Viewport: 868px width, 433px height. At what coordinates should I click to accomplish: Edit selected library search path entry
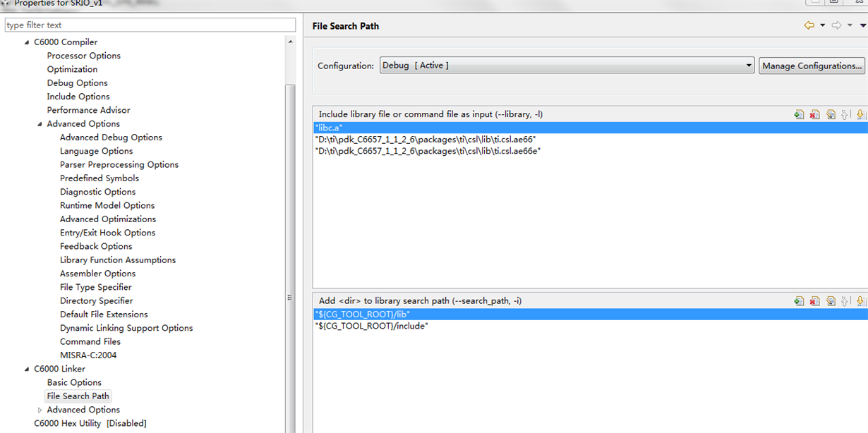[x=831, y=301]
